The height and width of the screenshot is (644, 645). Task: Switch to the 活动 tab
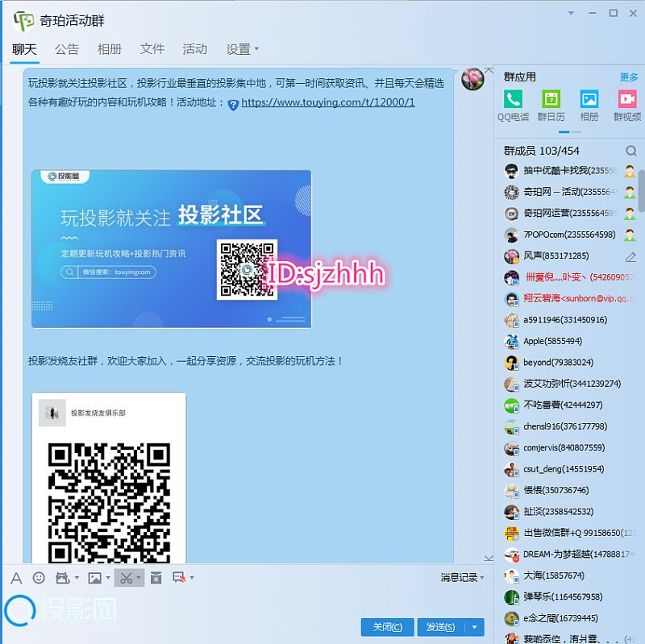[x=194, y=49]
